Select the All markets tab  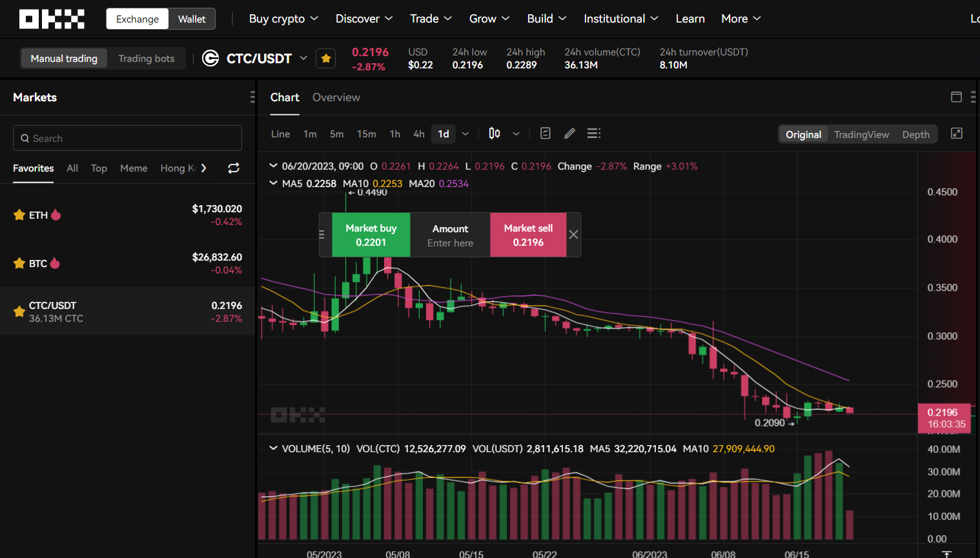[72, 168]
